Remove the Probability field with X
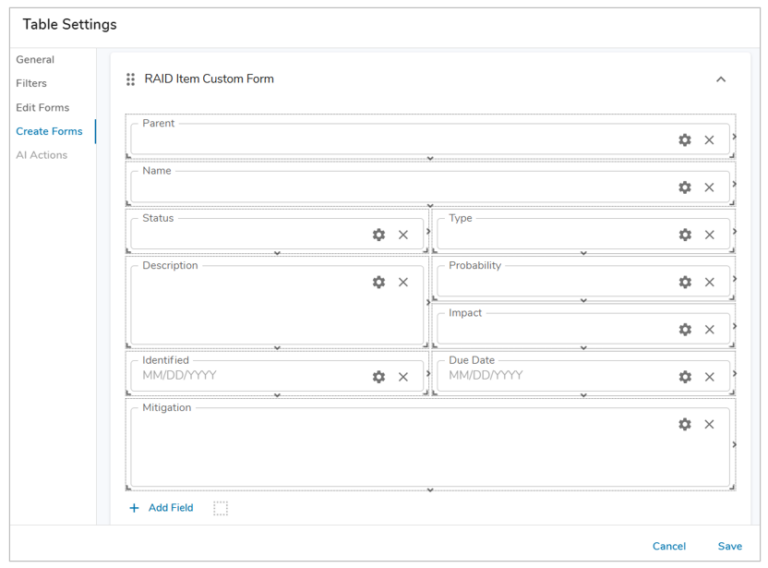The height and width of the screenshot is (568, 768). 709,282
